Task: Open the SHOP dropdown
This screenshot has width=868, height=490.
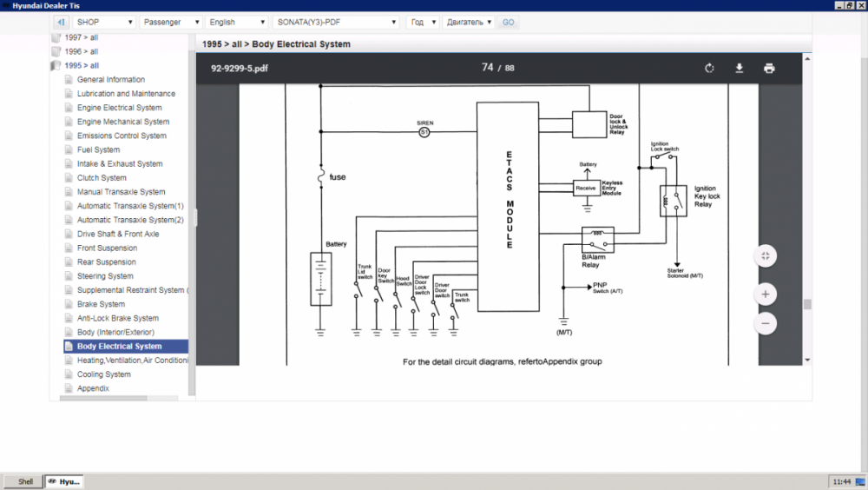Action: click(x=102, y=22)
